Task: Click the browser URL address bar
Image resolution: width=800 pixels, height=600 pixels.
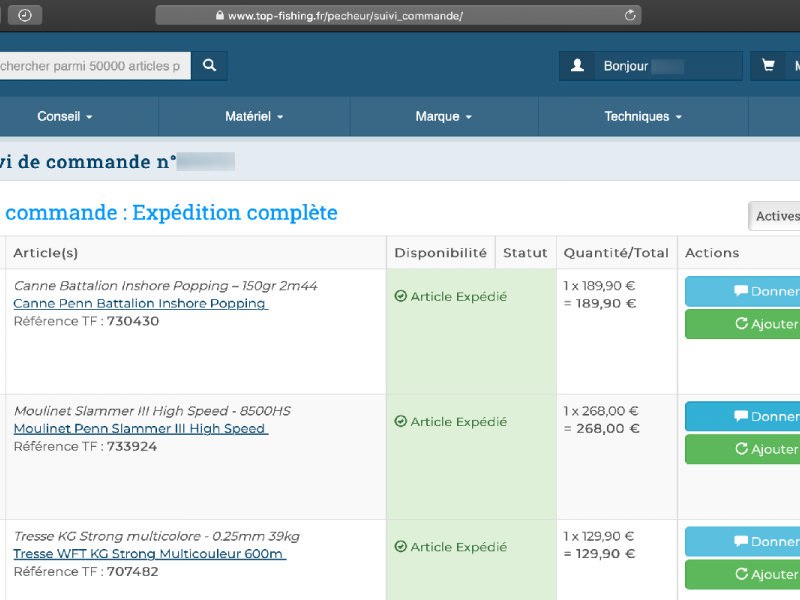Action: point(400,16)
